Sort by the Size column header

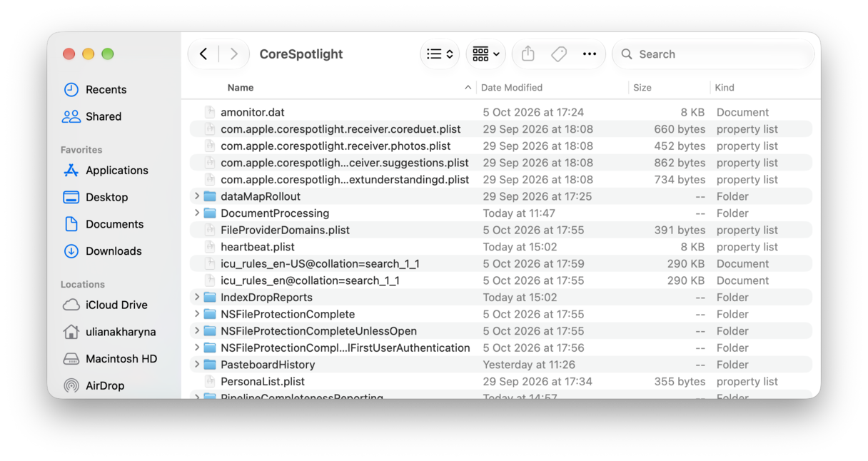pos(642,88)
